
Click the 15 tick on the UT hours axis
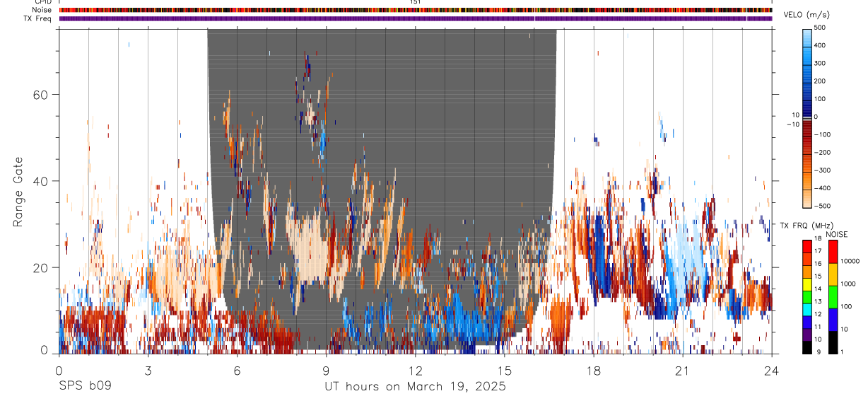505,370
